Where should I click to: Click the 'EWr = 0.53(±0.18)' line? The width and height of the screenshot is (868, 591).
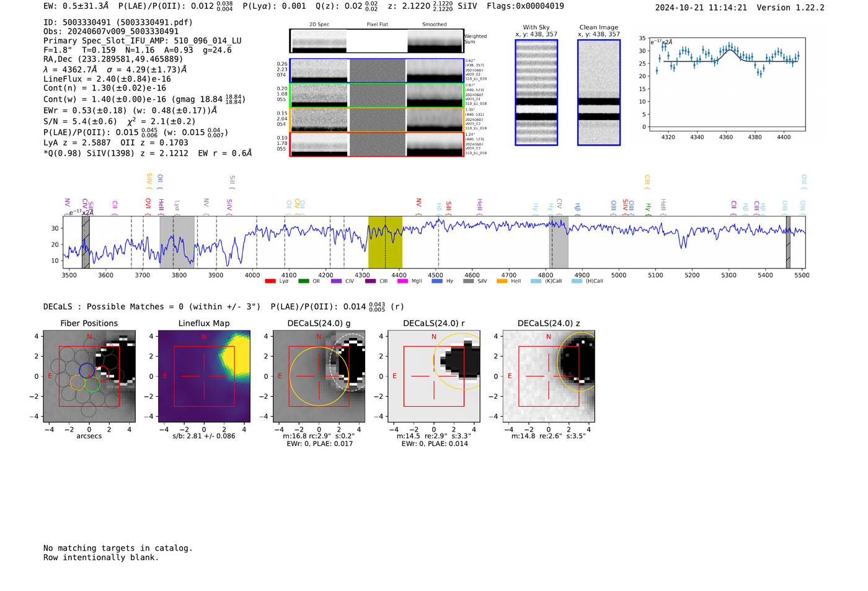pyautogui.click(x=130, y=110)
